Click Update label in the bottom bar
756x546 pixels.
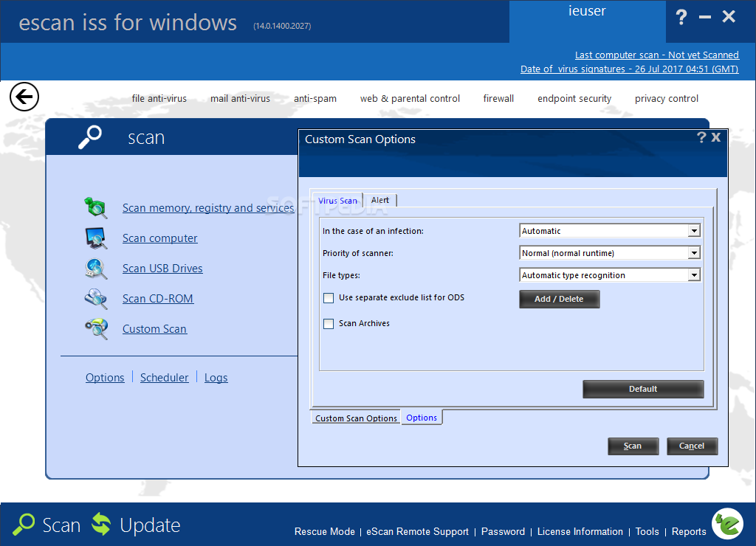point(150,525)
